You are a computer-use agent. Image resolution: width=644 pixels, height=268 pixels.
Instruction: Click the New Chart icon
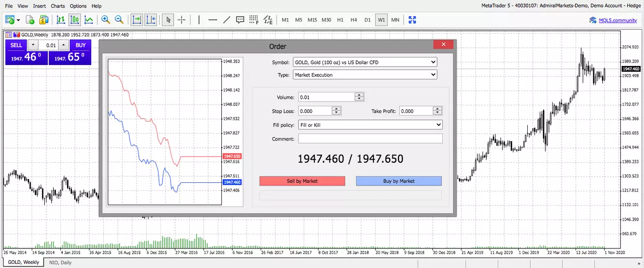[x=10, y=20]
